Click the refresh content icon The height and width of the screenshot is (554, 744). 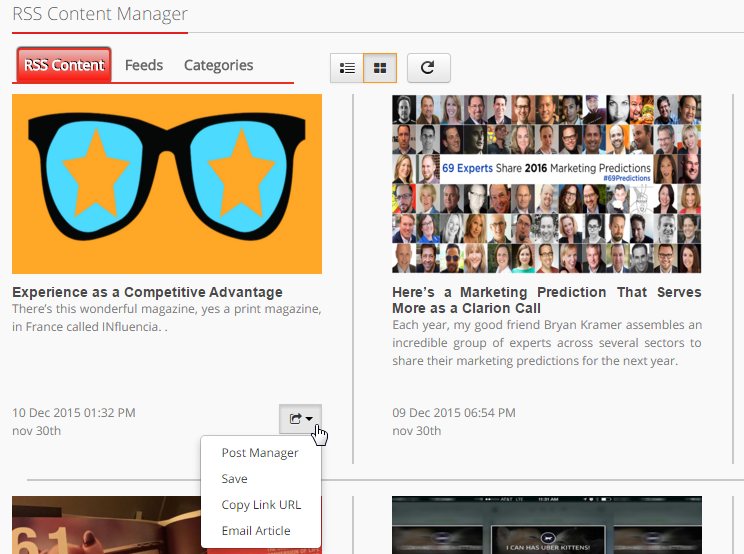point(428,68)
